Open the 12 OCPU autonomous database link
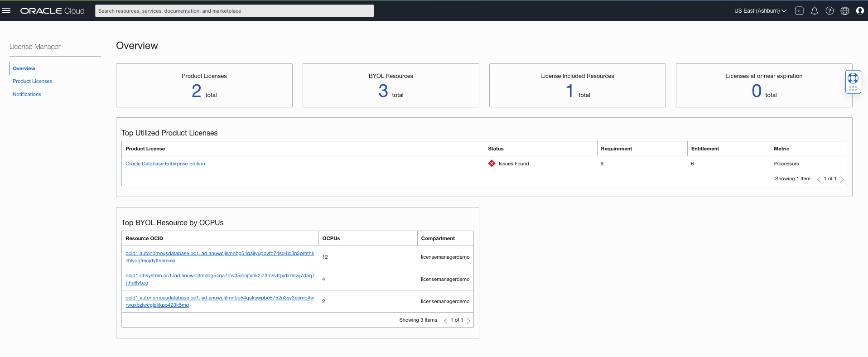Viewport: 868px width, 357px height. click(x=220, y=253)
